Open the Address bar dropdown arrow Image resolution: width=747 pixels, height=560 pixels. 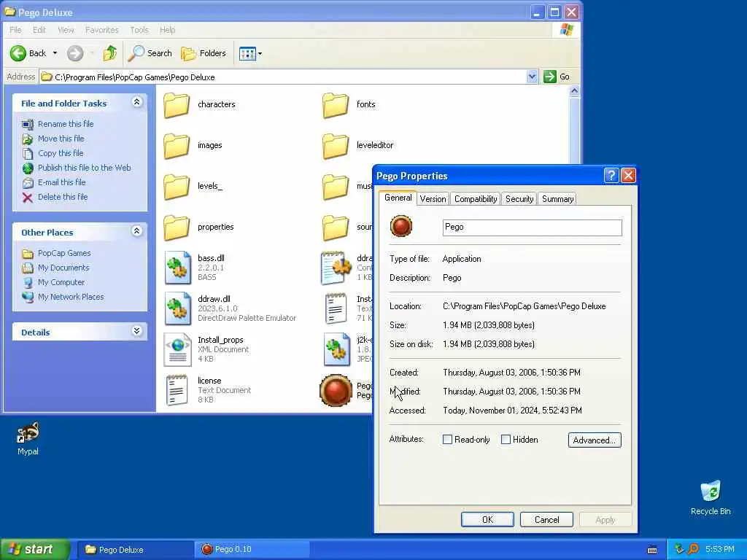coord(532,77)
